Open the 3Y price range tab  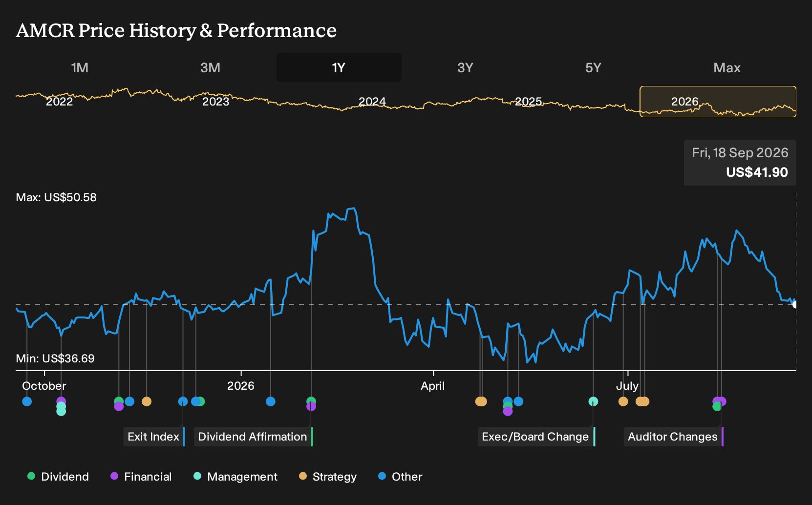point(465,67)
